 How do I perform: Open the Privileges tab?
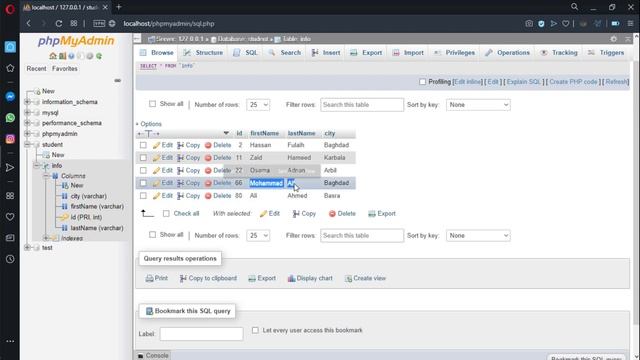click(x=454, y=53)
